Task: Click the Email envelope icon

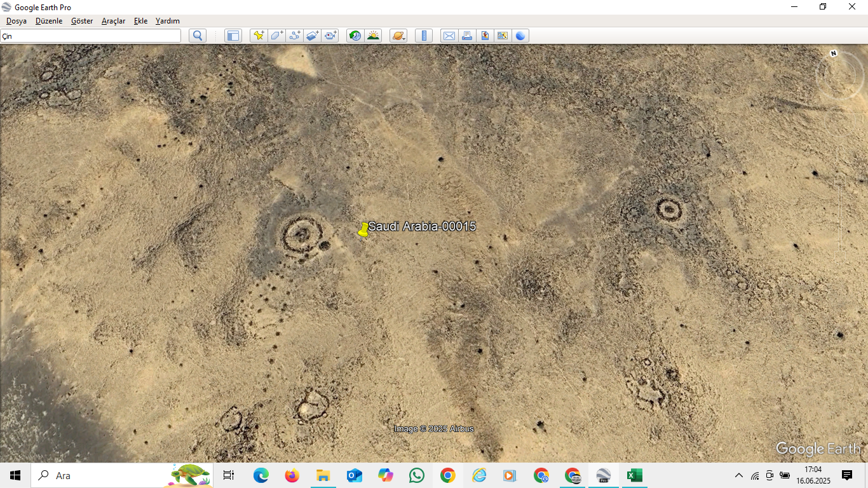Action: tap(449, 36)
